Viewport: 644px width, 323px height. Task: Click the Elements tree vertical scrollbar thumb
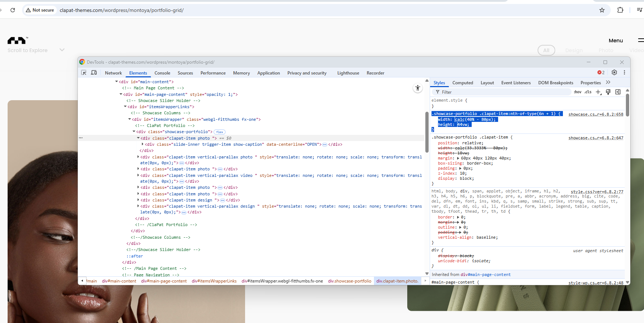point(427,132)
